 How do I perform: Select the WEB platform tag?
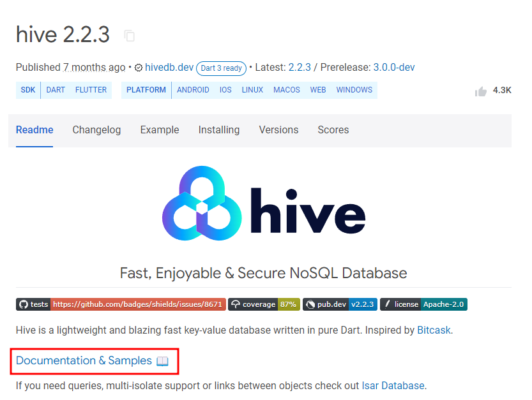coord(318,90)
